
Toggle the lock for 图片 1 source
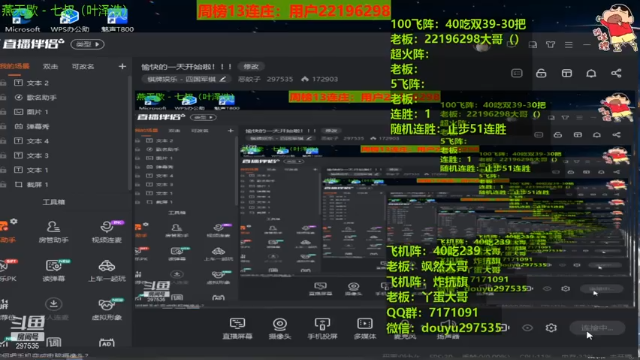click(3, 112)
